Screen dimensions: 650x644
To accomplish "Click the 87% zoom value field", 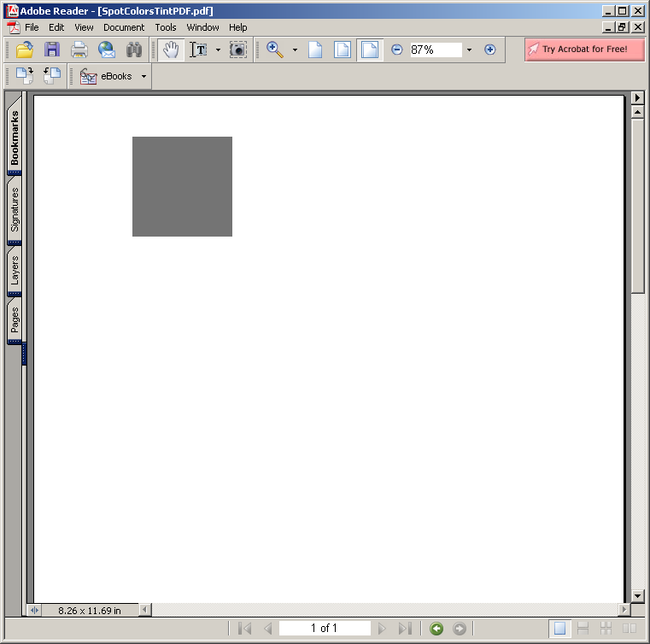I will (436, 50).
